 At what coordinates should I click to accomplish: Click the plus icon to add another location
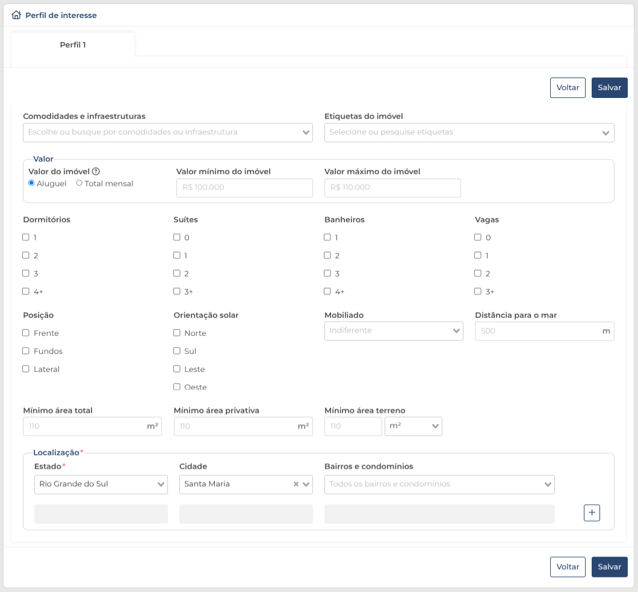point(592,513)
